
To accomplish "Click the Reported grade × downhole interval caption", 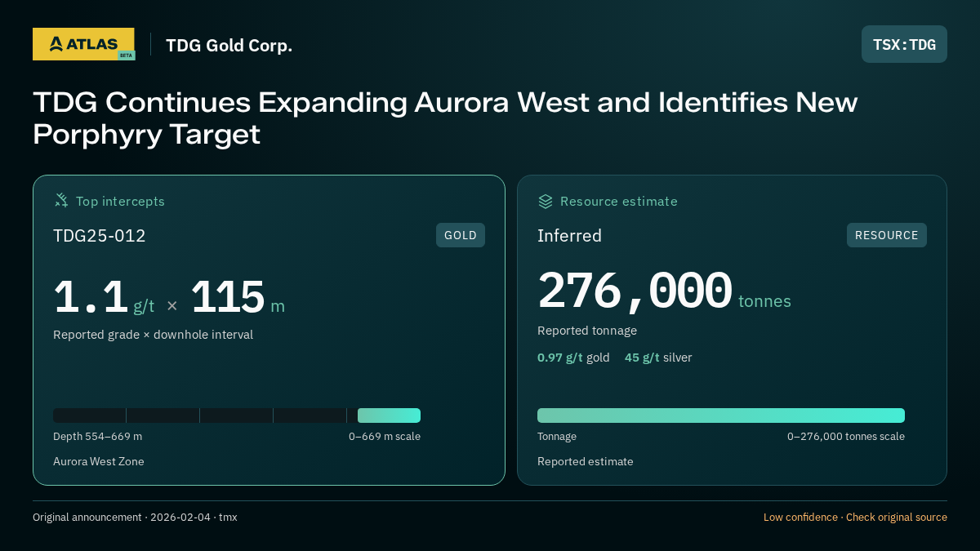I will [153, 335].
